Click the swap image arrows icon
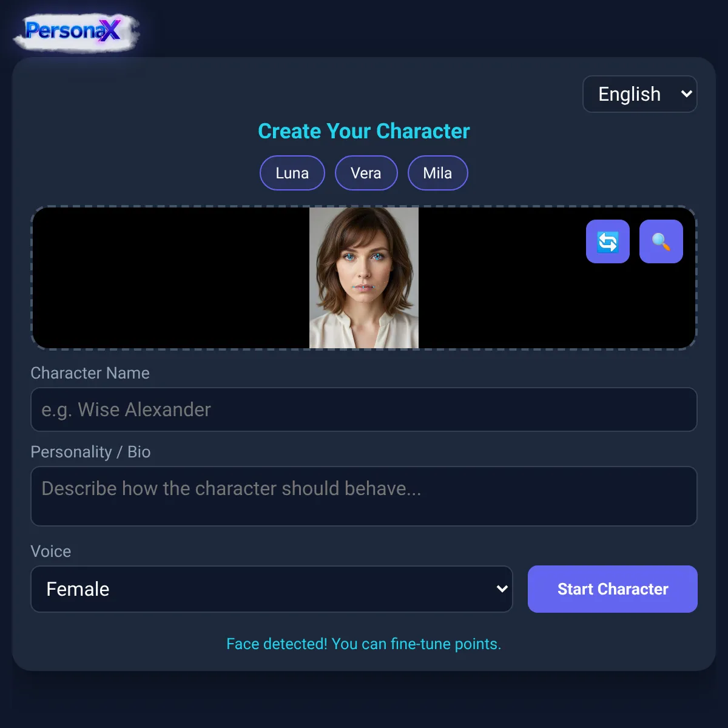Image resolution: width=728 pixels, height=728 pixels. coord(608,241)
